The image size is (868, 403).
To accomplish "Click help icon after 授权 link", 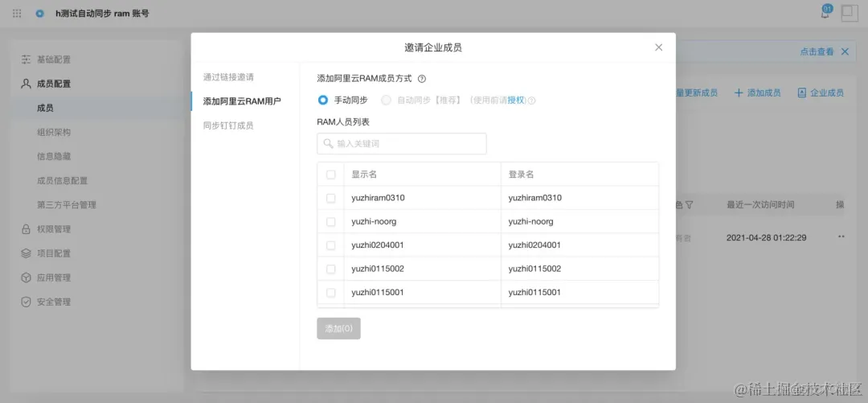I will (x=532, y=101).
